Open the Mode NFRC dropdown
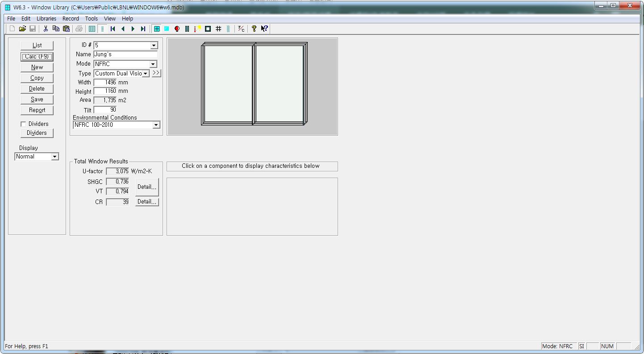The height and width of the screenshot is (354, 644). coord(153,64)
